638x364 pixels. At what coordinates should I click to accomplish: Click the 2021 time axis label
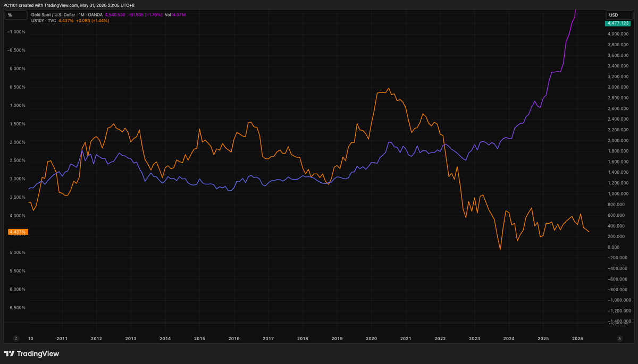[406, 338]
